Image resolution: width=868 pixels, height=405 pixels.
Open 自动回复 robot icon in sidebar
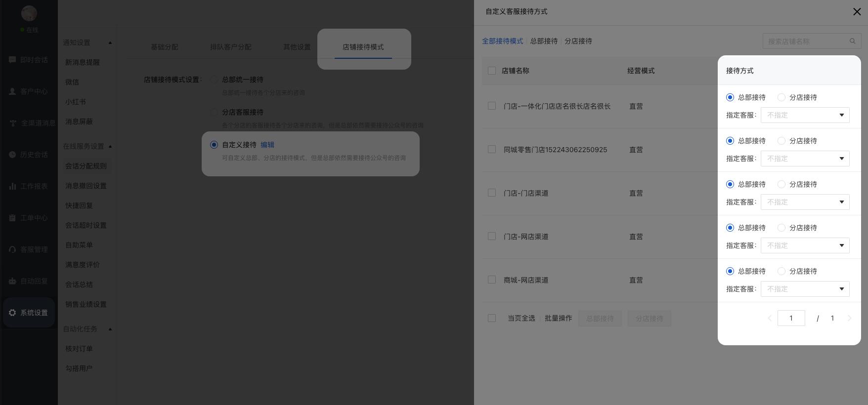(12, 281)
